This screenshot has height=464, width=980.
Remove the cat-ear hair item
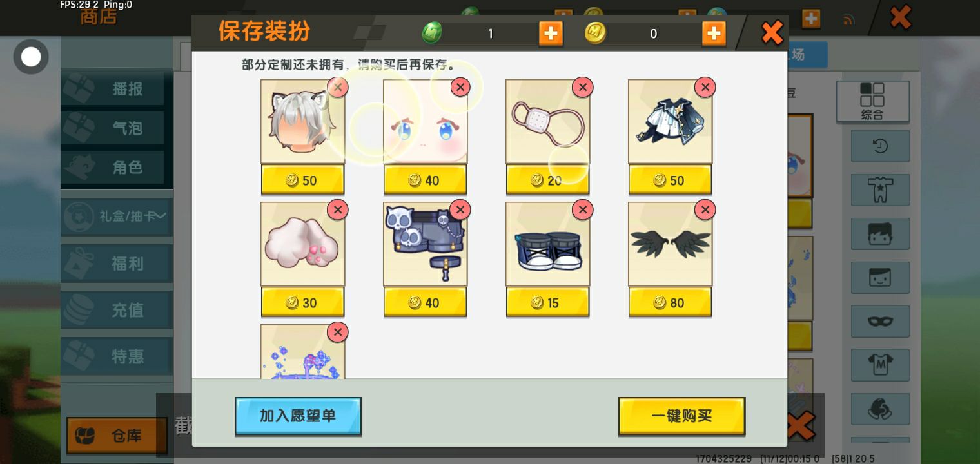pyautogui.click(x=337, y=87)
